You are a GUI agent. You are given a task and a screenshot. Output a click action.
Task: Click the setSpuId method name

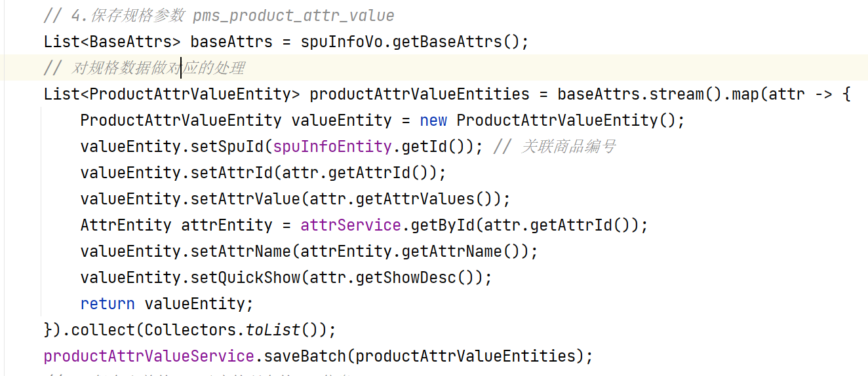[x=227, y=147]
